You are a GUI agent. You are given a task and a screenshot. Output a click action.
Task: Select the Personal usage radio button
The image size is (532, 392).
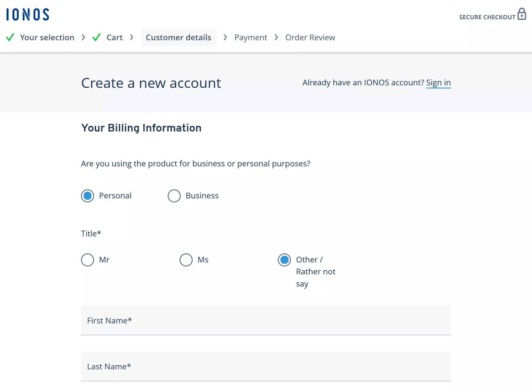coord(88,196)
